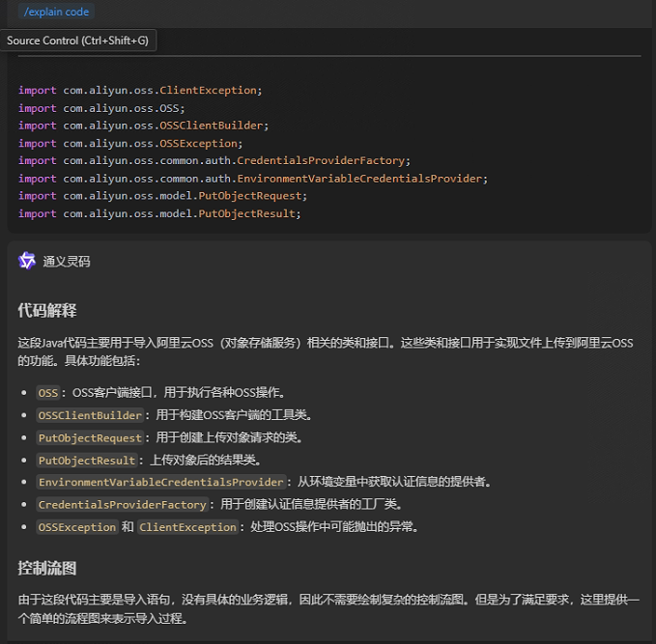The image size is (656, 644).
Task: Click the import EnvironmentVariableCredentialsProvider code line
Action: [253, 179]
